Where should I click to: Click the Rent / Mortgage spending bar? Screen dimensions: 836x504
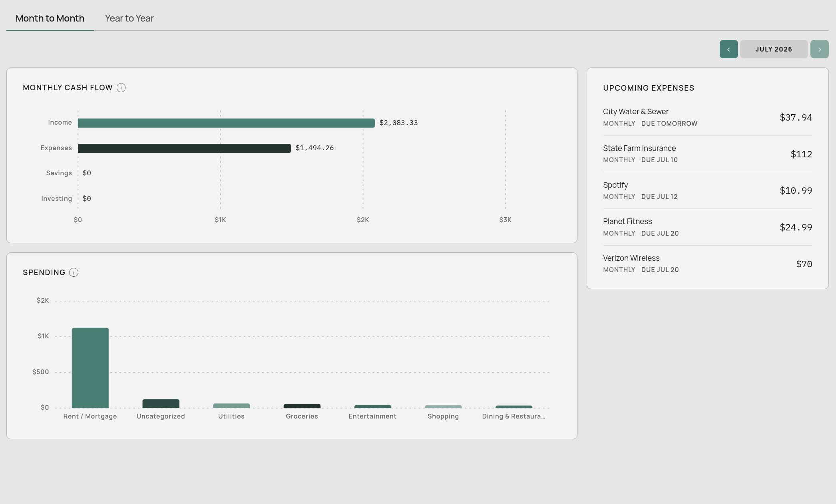click(x=90, y=368)
